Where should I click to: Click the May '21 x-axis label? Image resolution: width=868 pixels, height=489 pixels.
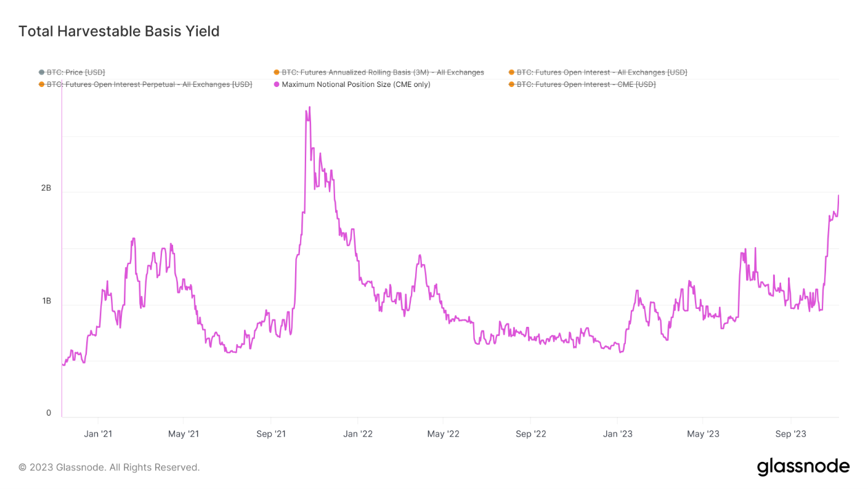tap(184, 434)
